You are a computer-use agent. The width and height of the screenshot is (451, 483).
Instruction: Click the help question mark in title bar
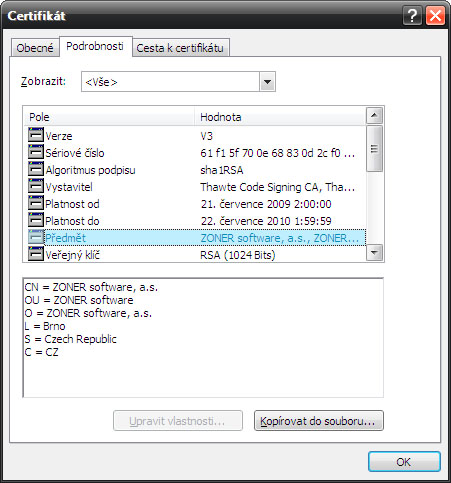coord(412,16)
